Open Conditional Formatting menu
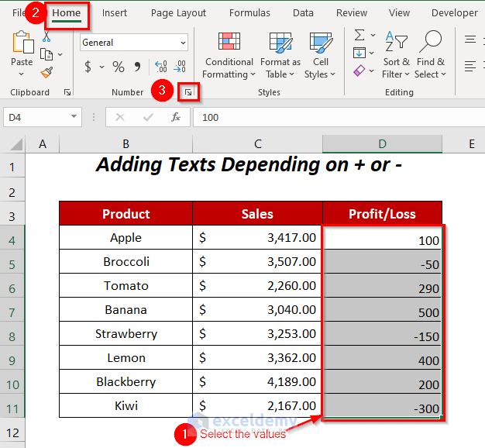Image resolution: width=485 pixels, height=448 pixels. (x=229, y=55)
